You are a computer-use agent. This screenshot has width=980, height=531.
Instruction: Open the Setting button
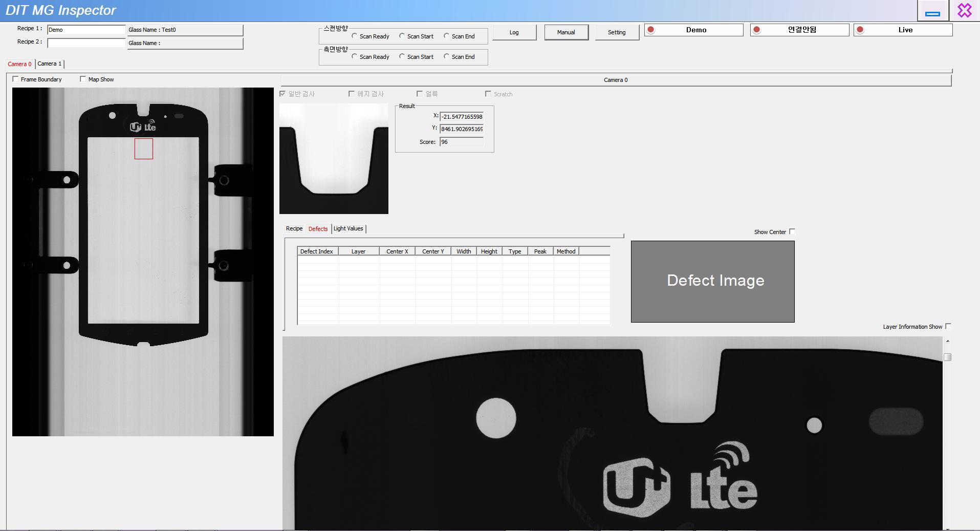617,32
